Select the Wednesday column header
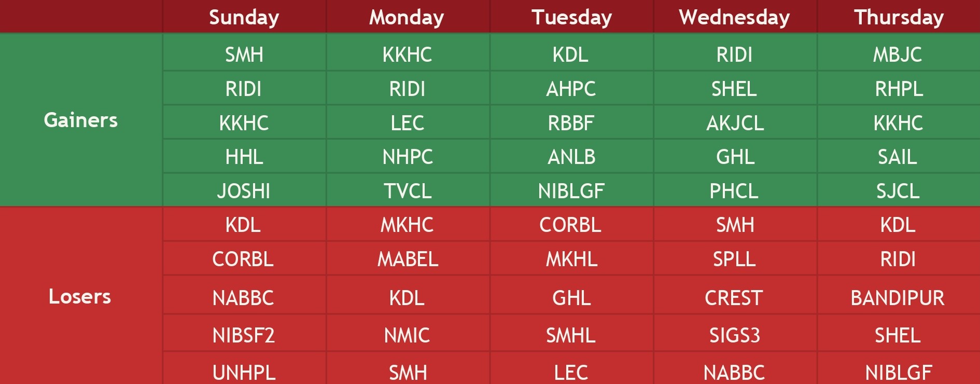Viewport: 980px width, 384px height. pos(734,17)
